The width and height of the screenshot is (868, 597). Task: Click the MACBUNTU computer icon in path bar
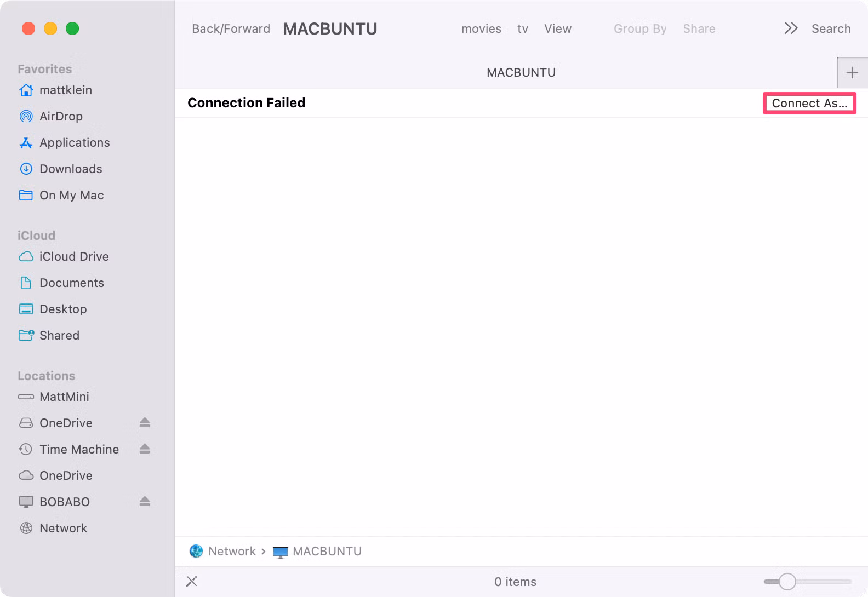281,552
